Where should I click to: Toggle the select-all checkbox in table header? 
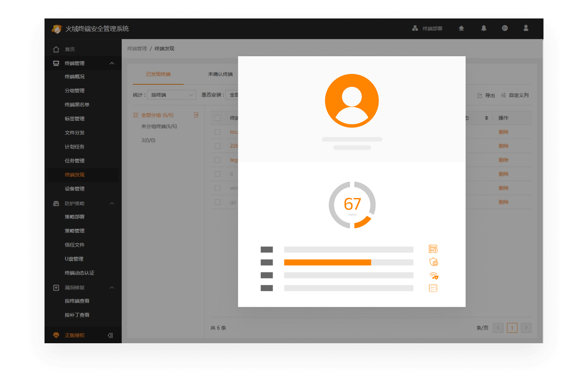[218, 118]
